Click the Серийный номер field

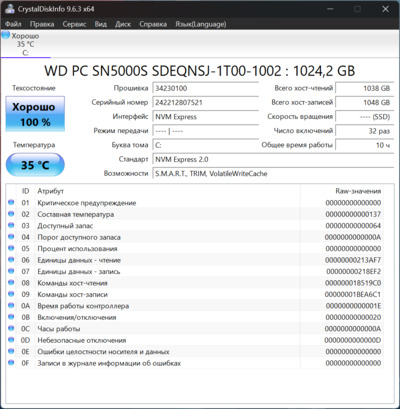tap(206, 103)
